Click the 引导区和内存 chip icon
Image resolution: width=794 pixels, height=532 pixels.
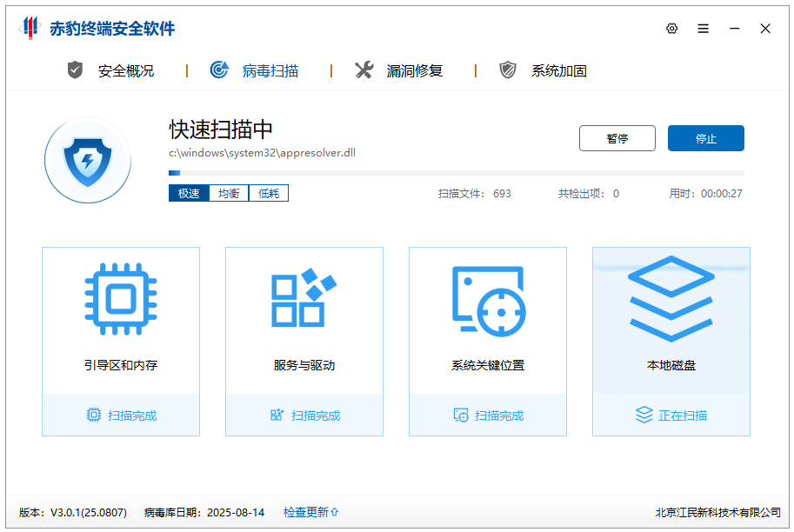click(121, 300)
